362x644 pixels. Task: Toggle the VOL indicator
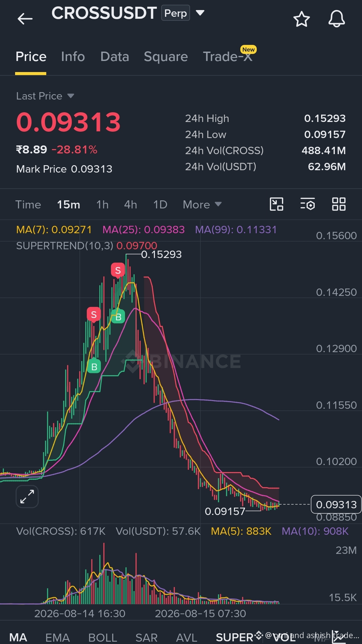[x=284, y=637]
